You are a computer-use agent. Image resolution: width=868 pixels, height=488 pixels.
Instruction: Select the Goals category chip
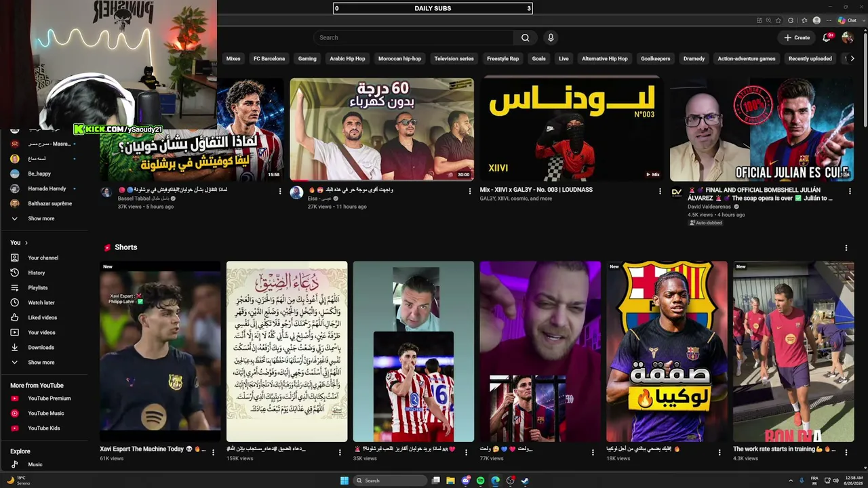(x=538, y=59)
